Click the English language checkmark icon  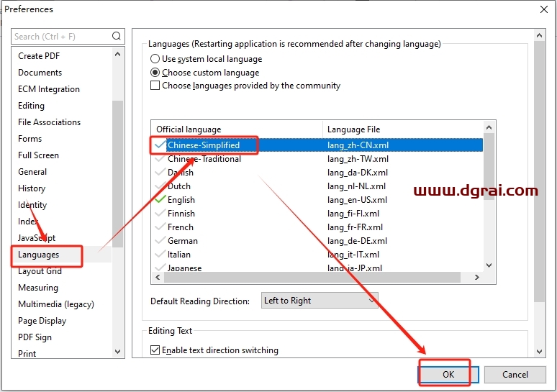(x=160, y=200)
